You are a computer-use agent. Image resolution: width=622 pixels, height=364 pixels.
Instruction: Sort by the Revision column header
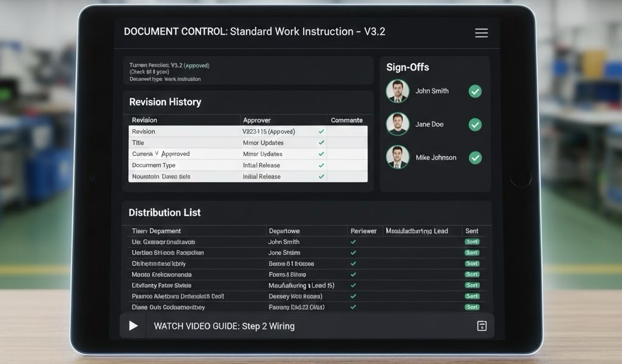(145, 120)
